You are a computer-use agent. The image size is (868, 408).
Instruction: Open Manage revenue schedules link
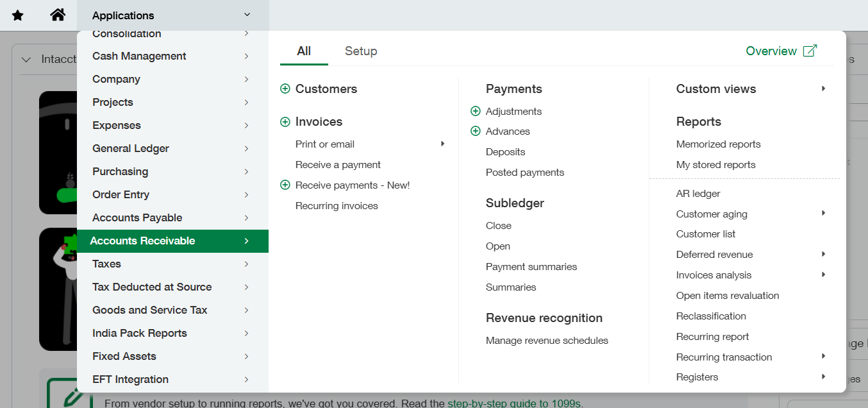pyautogui.click(x=547, y=341)
